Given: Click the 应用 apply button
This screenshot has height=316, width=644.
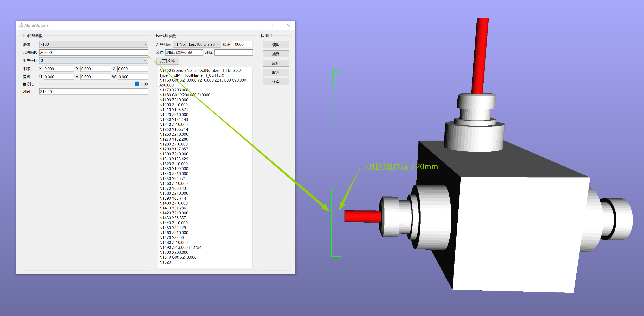Looking at the screenshot, I should click(276, 63).
